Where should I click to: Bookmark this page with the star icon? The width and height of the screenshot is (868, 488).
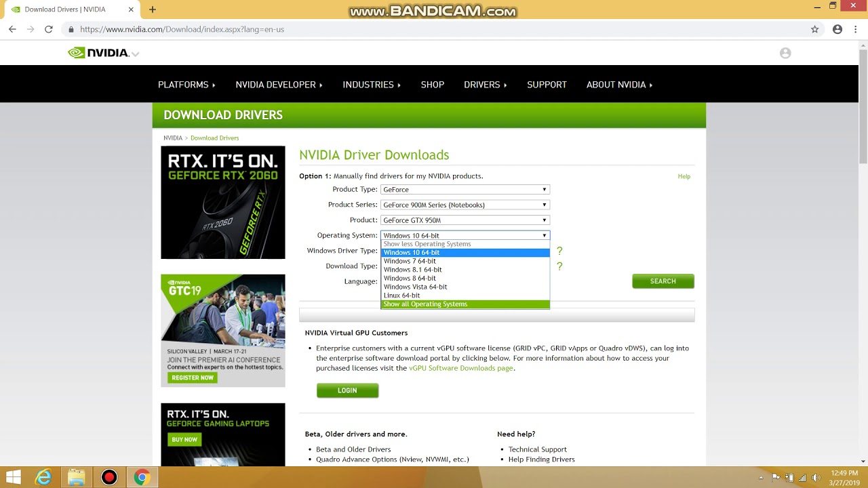click(815, 29)
